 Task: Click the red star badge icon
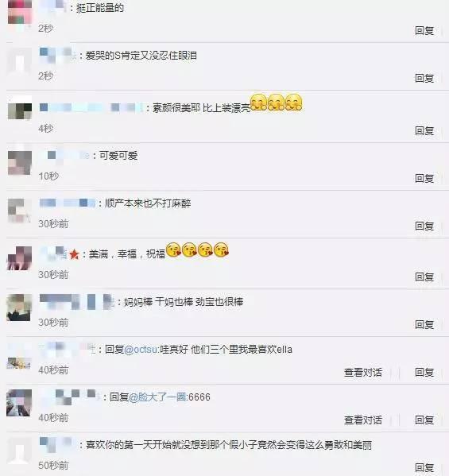74,254
